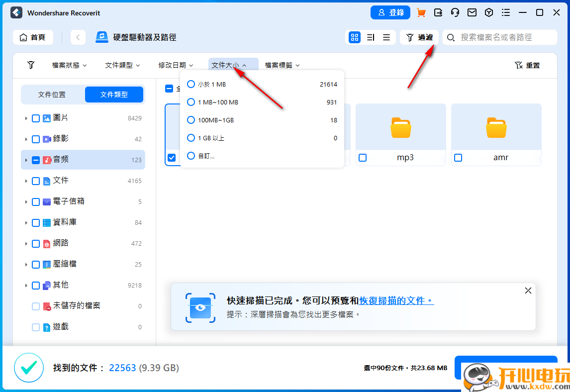Switch to detailed list view
The width and height of the screenshot is (570, 392).
tap(370, 37)
